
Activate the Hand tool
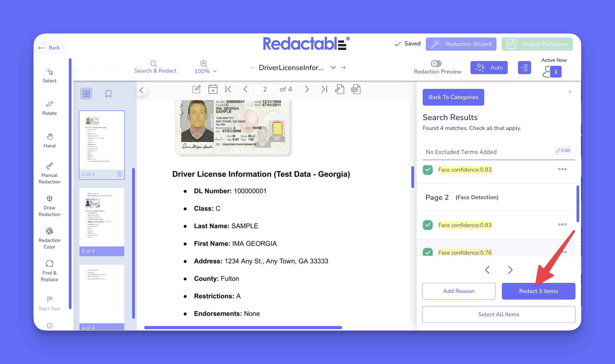(49, 141)
